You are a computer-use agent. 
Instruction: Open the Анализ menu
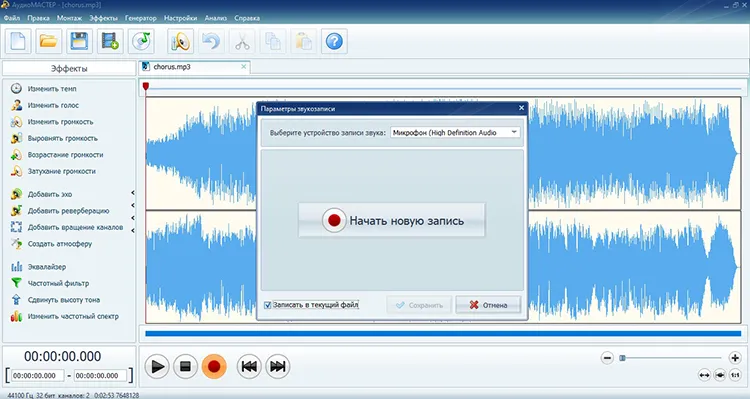click(215, 18)
